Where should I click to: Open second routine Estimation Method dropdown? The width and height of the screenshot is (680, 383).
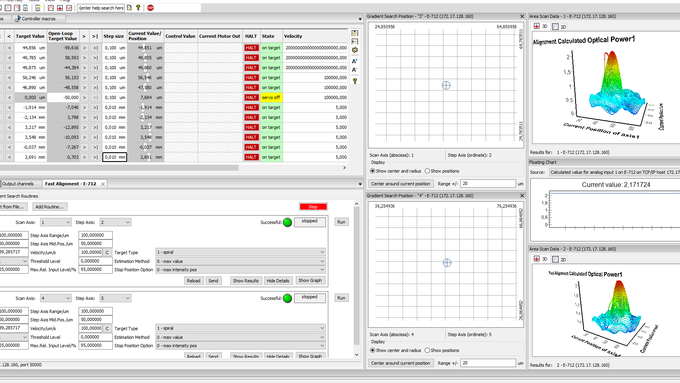pos(240,337)
